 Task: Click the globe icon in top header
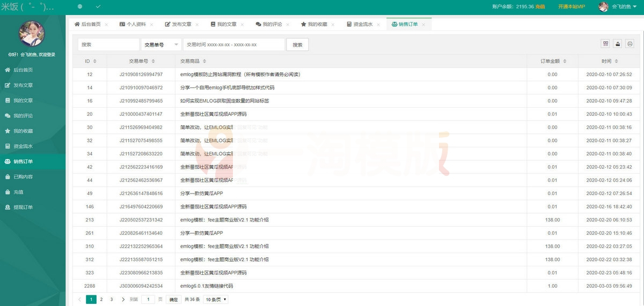(80, 6)
